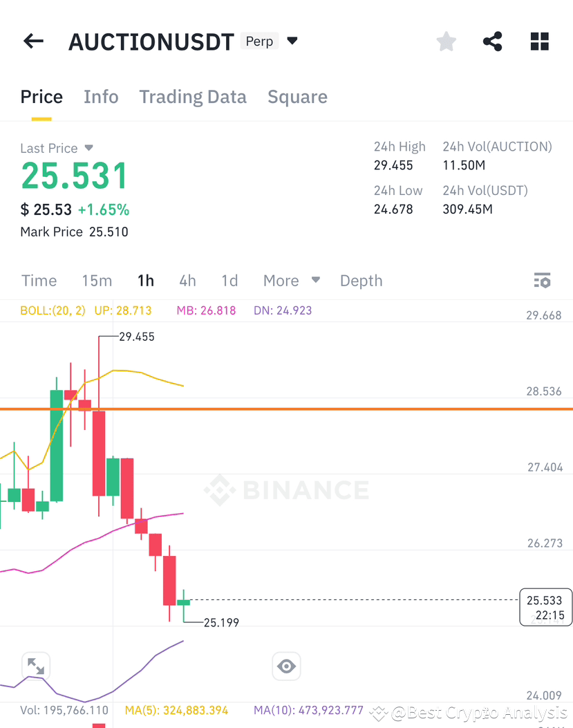The height and width of the screenshot is (728, 573).
Task: Open the Depth view
Action: coord(361,280)
